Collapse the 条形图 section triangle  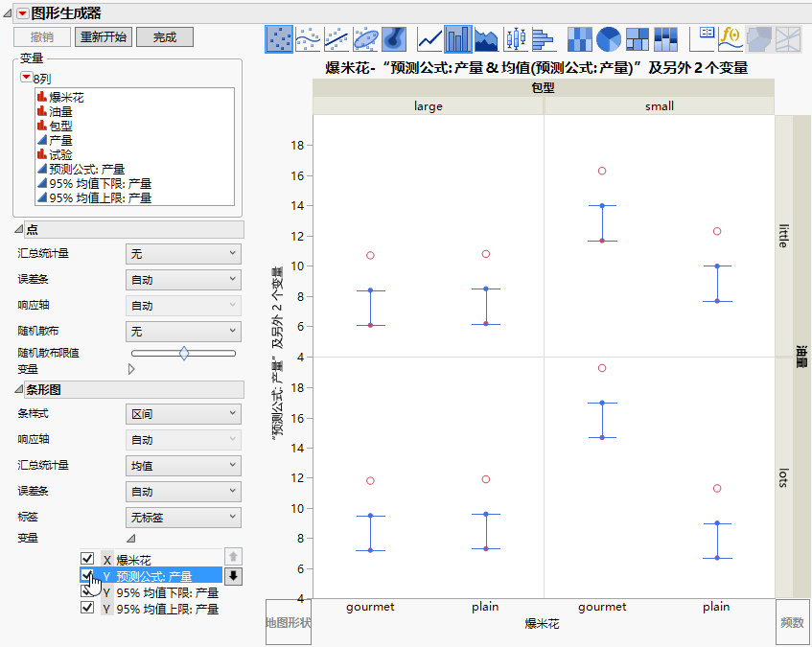point(18,389)
